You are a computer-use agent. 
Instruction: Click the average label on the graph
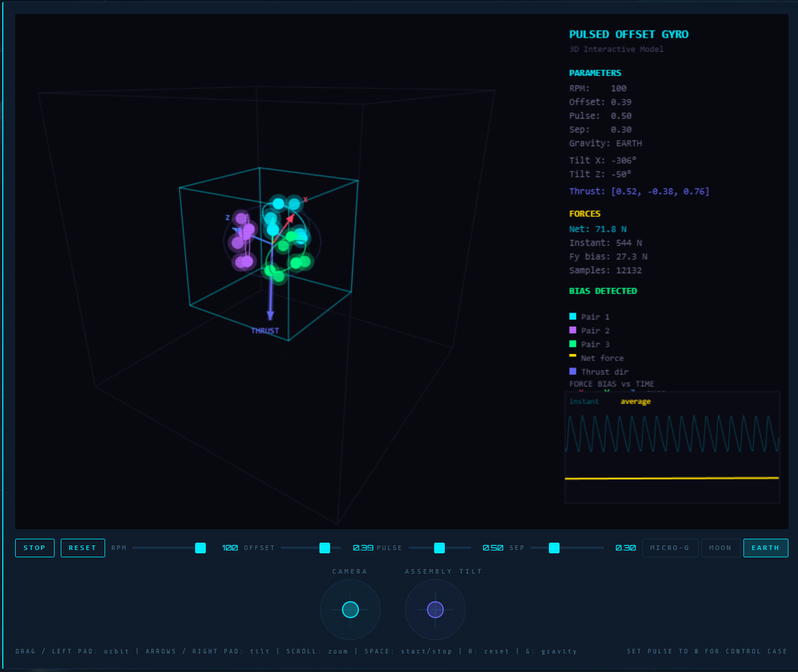(x=635, y=402)
